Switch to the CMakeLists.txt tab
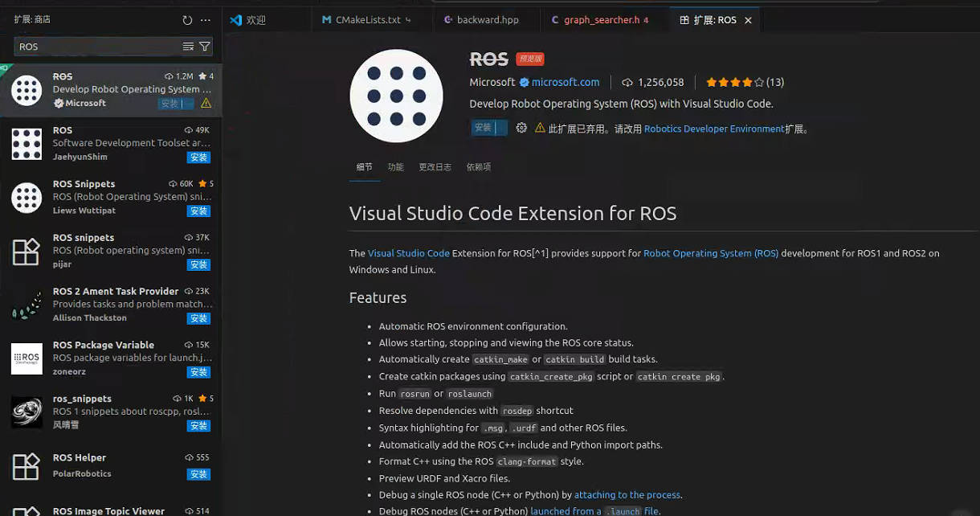The image size is (980, 516). [x=367, y=20]
